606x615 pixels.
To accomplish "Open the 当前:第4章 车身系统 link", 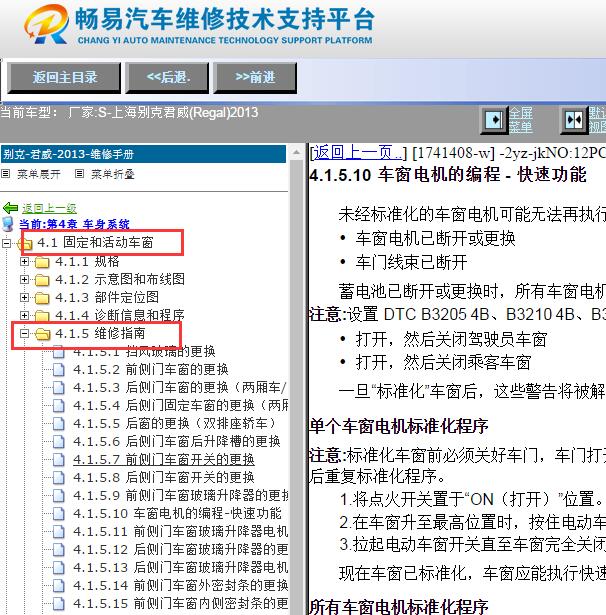I will (74, 225).
